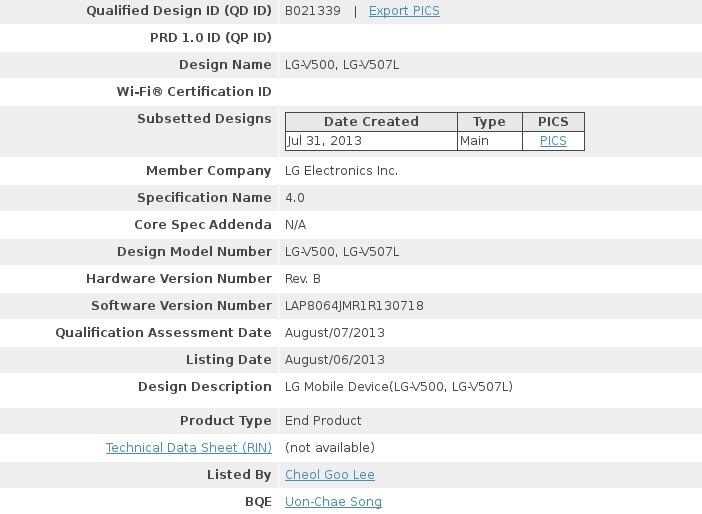Click the Software Version Number label
This screenshot has width=702, height=514.
tap(181, 306)
